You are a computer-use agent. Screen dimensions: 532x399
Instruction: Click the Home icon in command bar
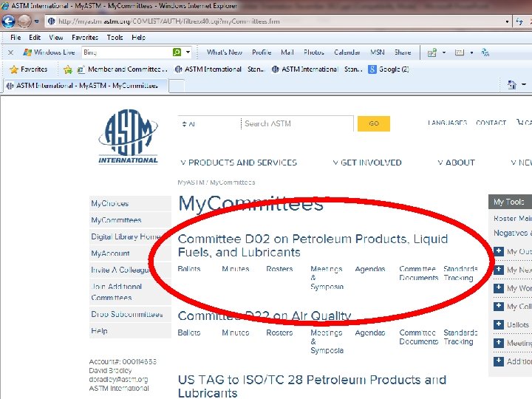tap(511, 84)
